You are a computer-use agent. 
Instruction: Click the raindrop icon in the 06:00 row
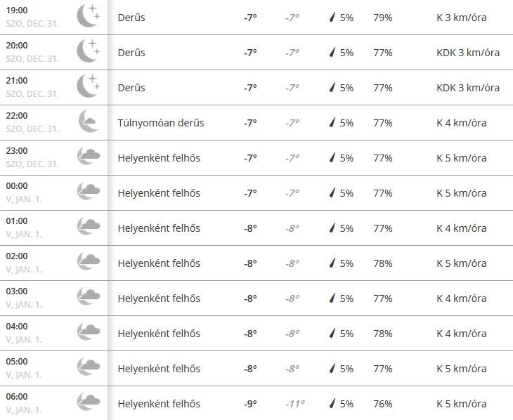click(332, 403)
